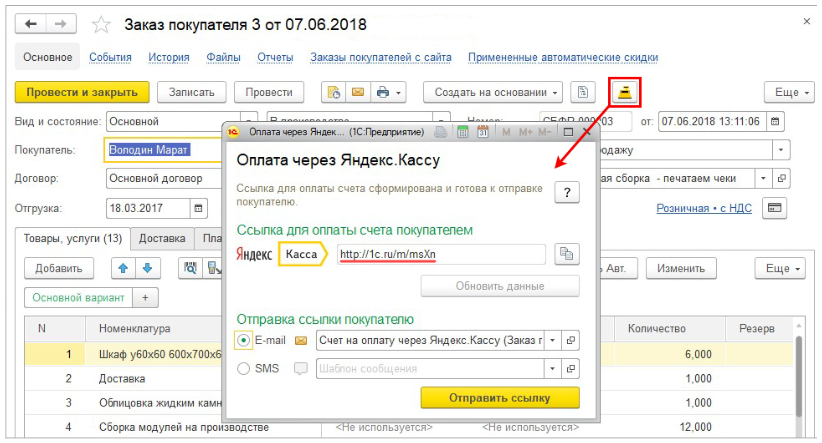This screenshot has width=822, height=443.
Task: Click the payment card icon beside Розничная
Action: pos(774,208)
